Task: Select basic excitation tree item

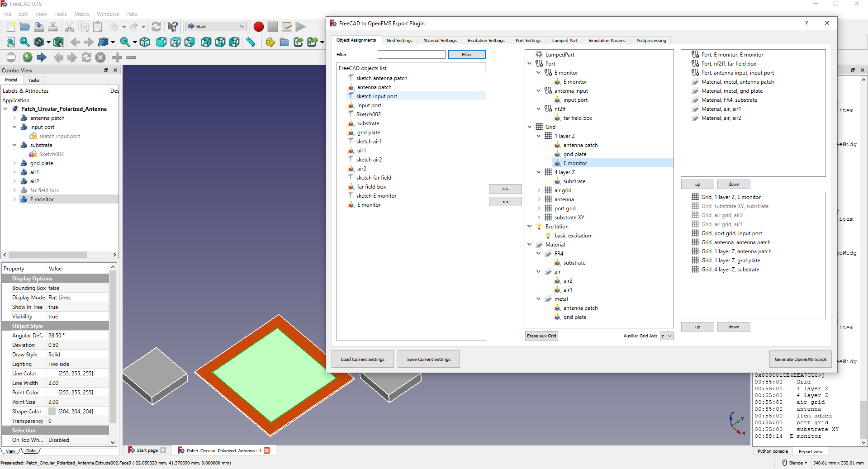Action: (x=573, y=236)
